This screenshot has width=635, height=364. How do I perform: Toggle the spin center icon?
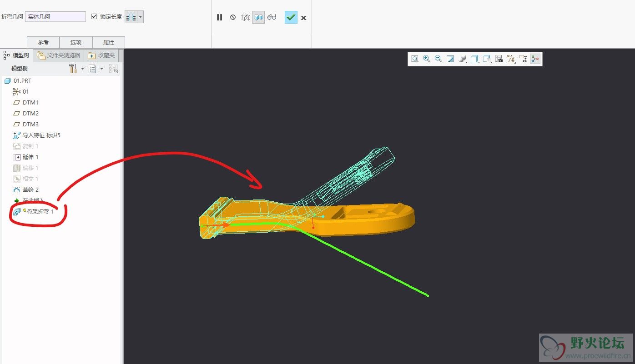coord(535,59)
